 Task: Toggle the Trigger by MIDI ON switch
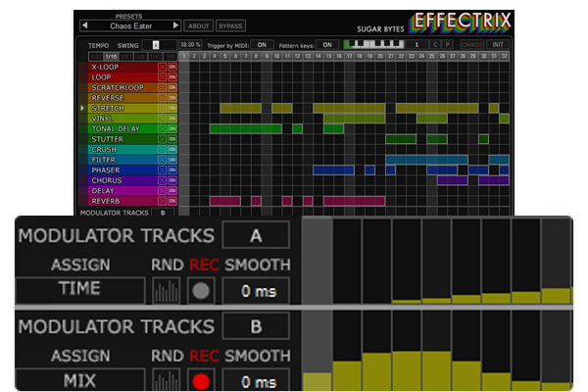coord(261,44)
